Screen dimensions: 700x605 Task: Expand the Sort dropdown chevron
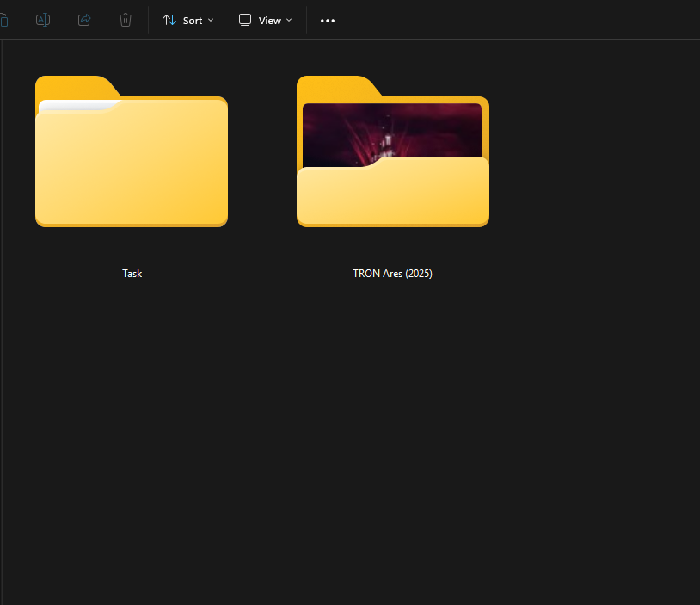211,20
